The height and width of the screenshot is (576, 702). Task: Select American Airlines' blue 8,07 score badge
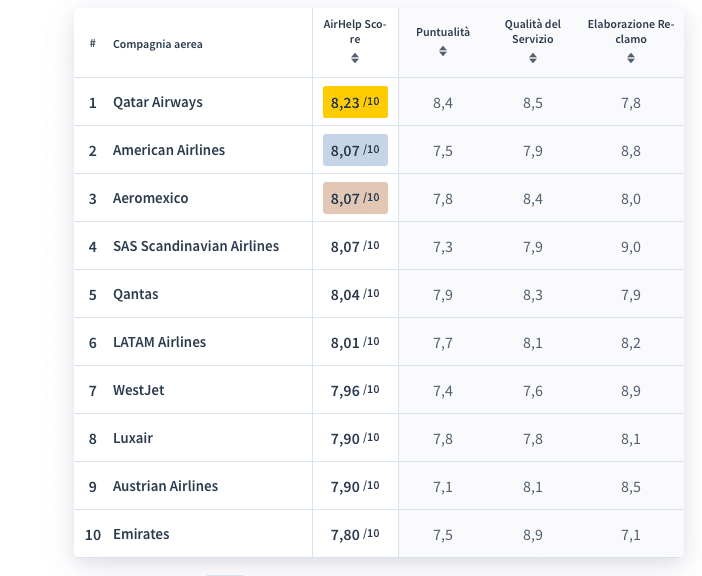(355, 151)
